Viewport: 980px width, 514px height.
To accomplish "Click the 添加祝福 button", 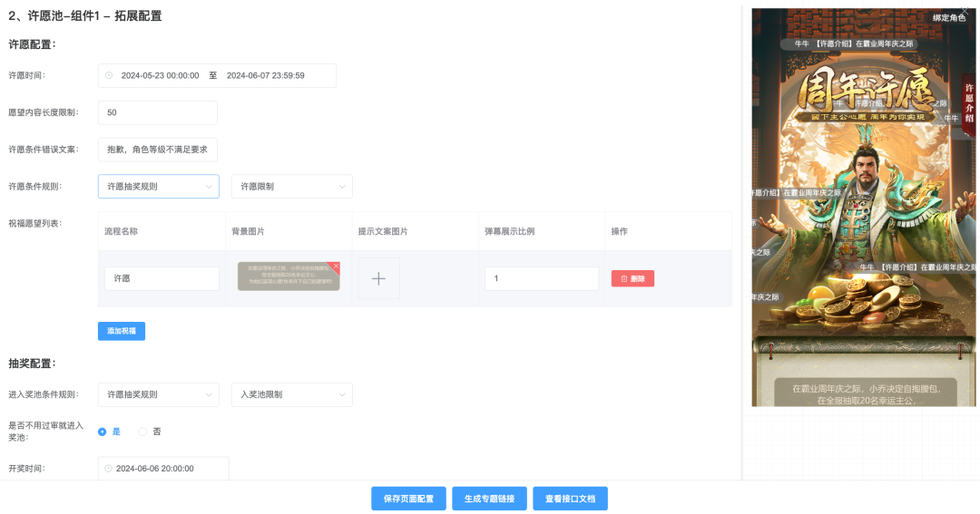I will click(x=122, y=331).
